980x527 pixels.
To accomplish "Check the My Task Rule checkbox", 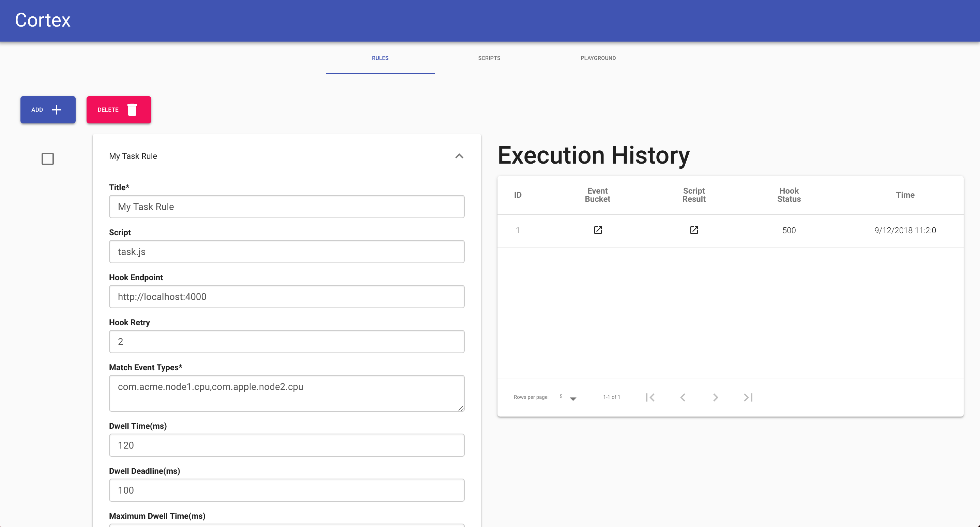I will [x=48, y=159].
